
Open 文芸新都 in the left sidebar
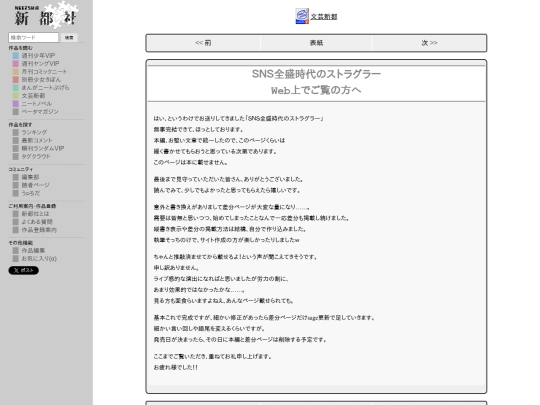33,96
